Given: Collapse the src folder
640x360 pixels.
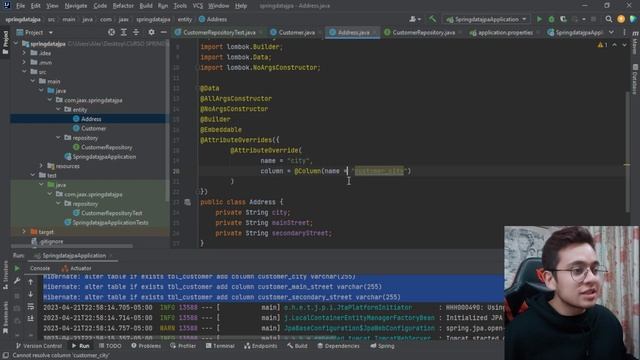Looking at the screenshot, I should (24, 72).
